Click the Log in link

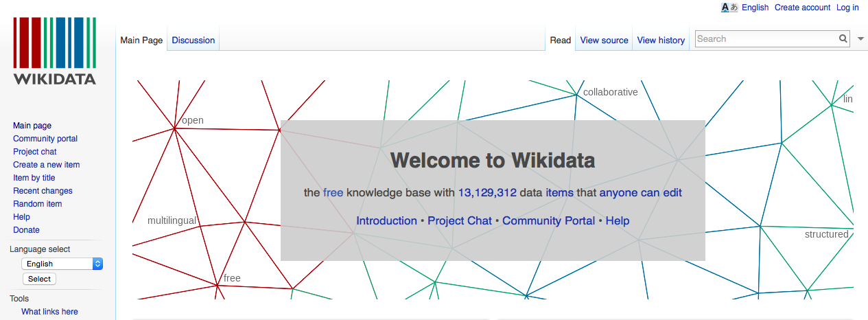pos(847,8)
